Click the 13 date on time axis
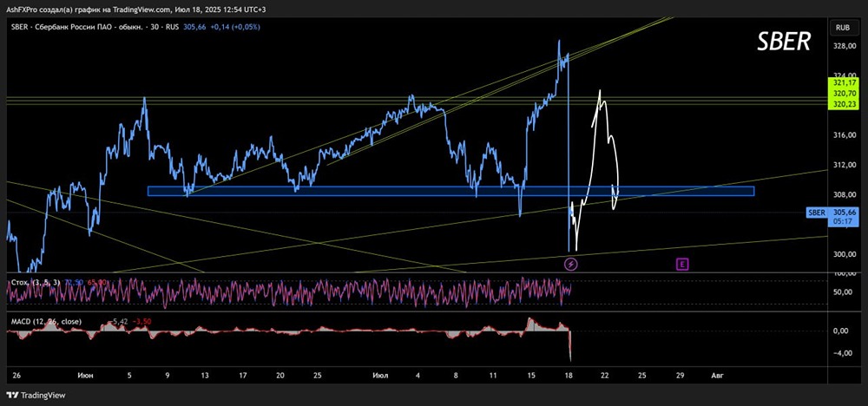The width and height of the screenshot is (868, 406). [x=205, y=376]
